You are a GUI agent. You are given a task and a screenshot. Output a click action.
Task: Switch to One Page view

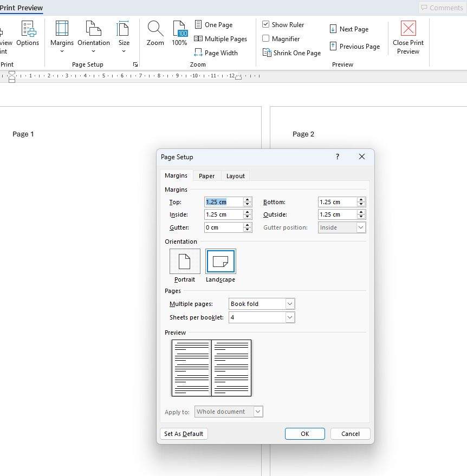[213, 24]
